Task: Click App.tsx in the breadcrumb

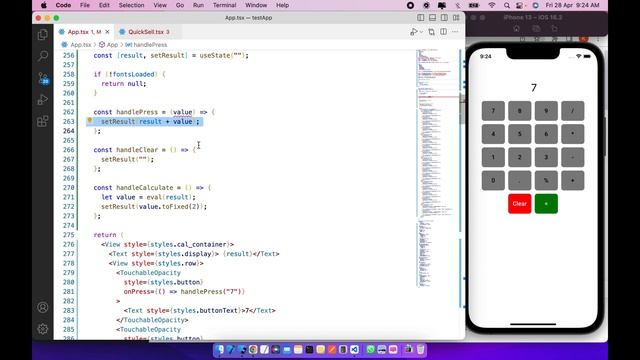Action: coord(80,44)
